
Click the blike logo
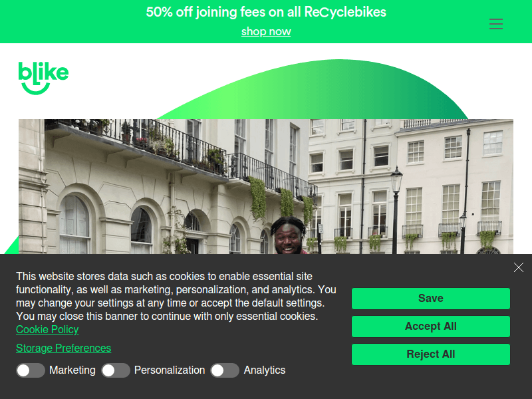(43, 78)
